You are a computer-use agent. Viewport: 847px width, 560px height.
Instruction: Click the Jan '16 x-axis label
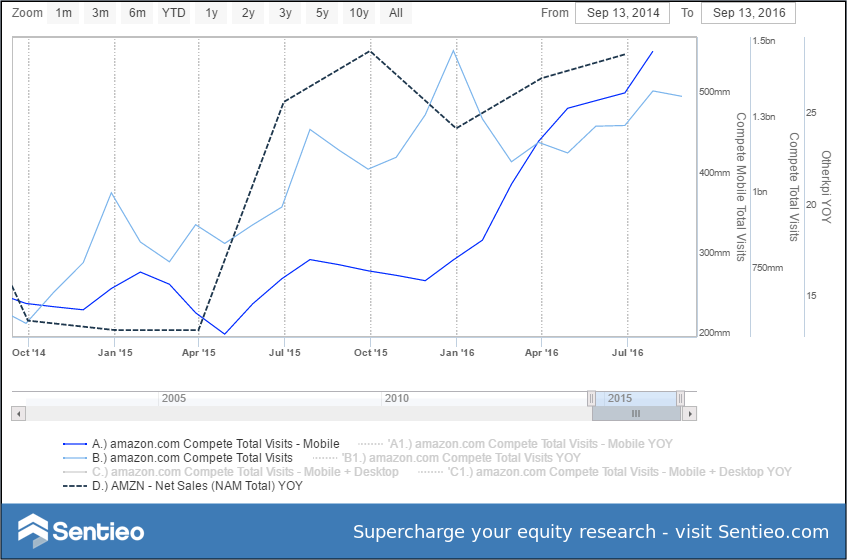pyautogui.click(x=457, y=353)
